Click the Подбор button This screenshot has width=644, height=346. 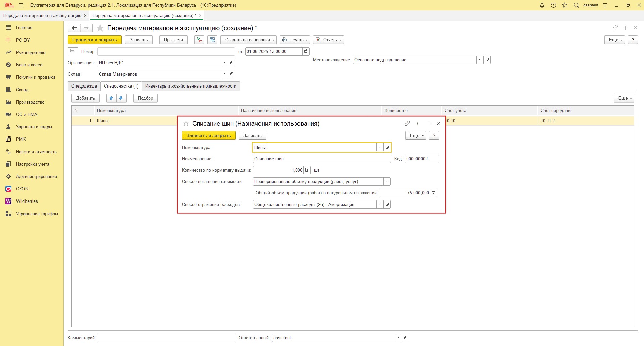(145, 98)
